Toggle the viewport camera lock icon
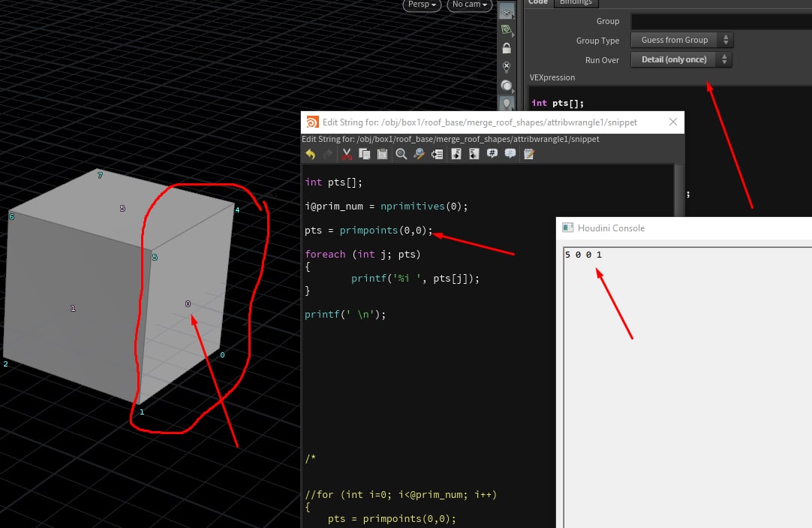This screenshot has width=812, height=528. click(x=507, y=49)
